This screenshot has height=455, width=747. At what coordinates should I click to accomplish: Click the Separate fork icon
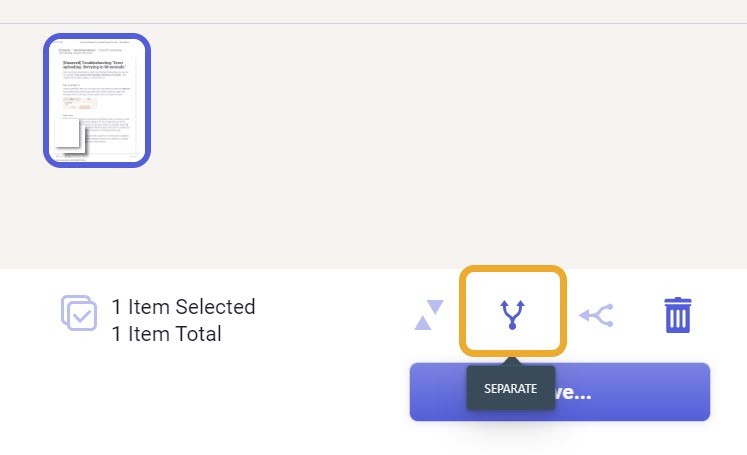coord(513,314)
